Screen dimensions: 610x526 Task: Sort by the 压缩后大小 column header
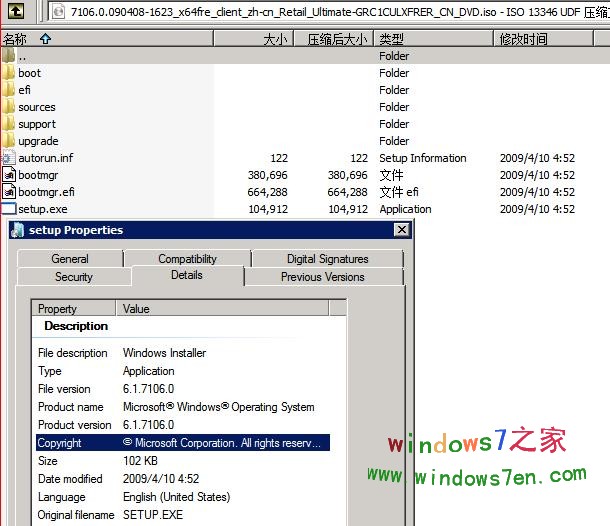[x=333, y=39]
